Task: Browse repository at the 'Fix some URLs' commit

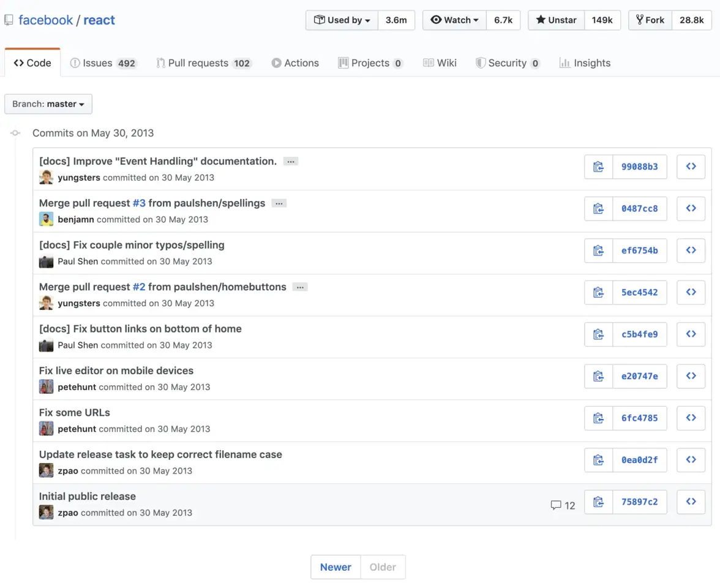Action: (x=691, y=418)
